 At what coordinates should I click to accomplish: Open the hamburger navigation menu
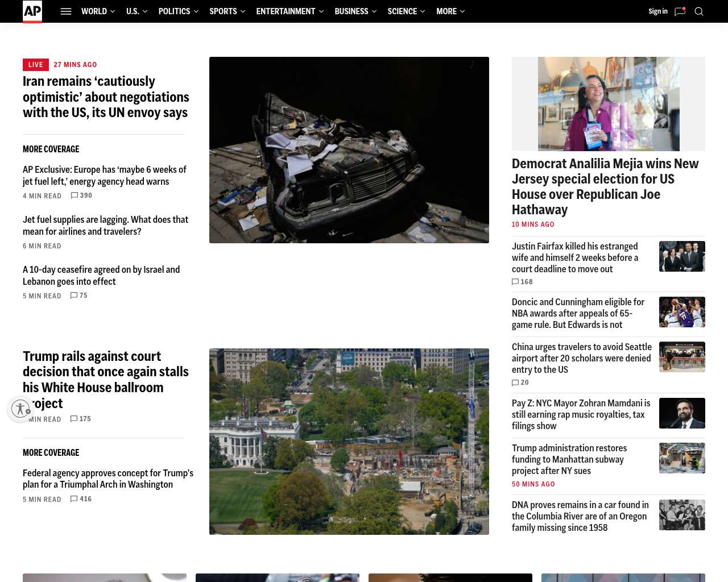66,11
